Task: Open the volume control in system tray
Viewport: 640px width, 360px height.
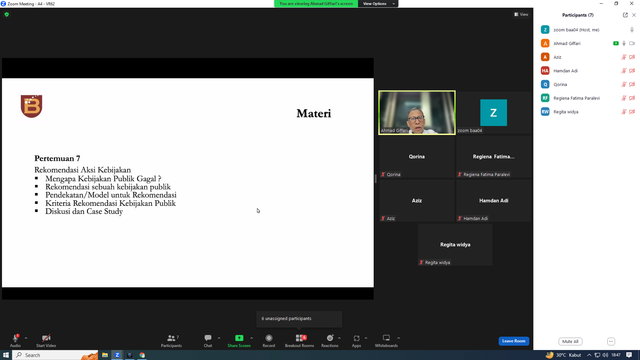Action: 605,355
